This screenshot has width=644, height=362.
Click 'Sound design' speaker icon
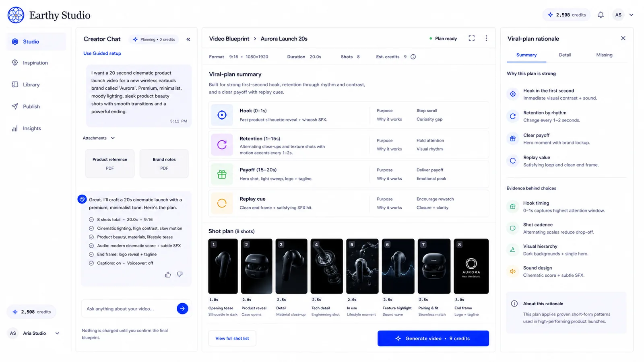(513, 271)
